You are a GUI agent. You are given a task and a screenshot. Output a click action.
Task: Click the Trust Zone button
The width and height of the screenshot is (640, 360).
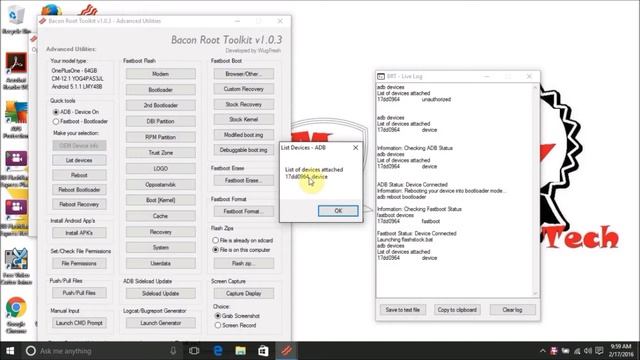(x=160, y=153)
